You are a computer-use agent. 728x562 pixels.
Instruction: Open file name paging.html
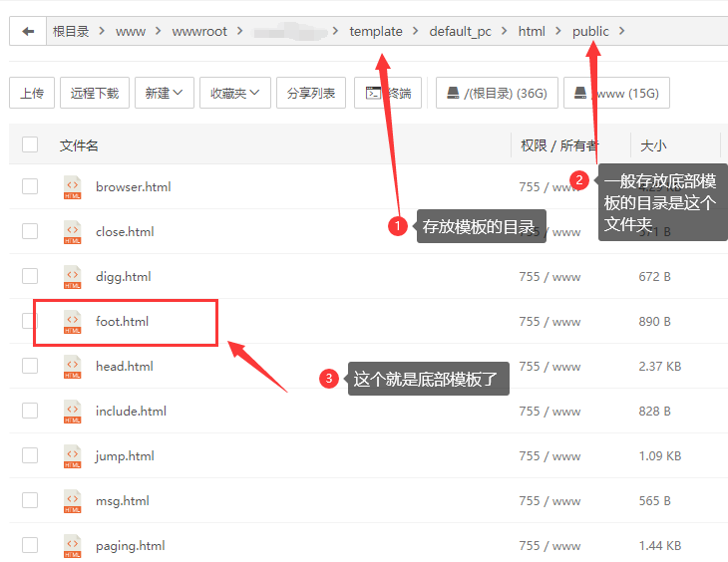click(131, 546)
